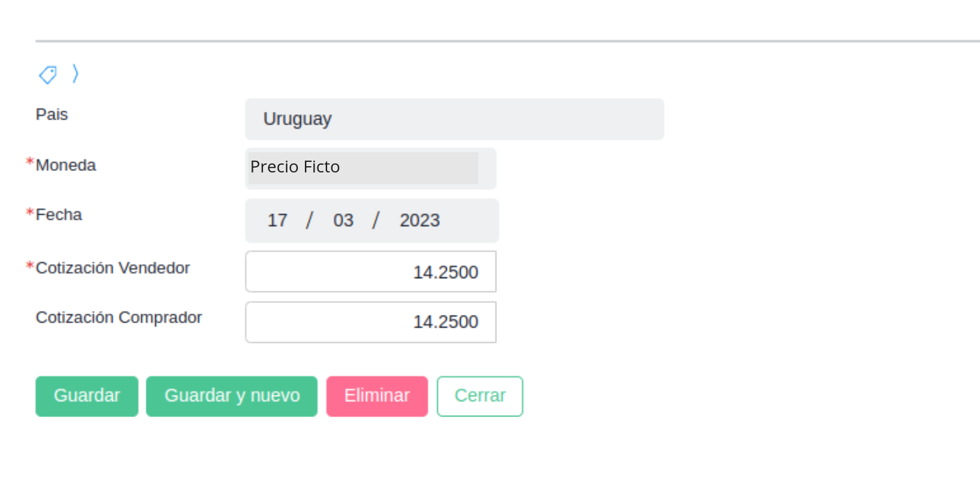This screenshot has width=980, height=493.
Task: Select the day value 17 in Fecha
Action: 277,220
